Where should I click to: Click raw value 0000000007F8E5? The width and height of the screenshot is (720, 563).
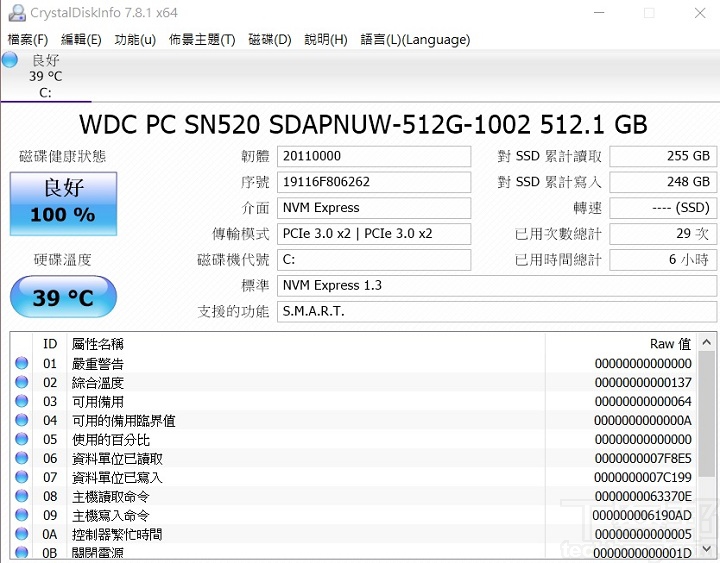point(643,458)
